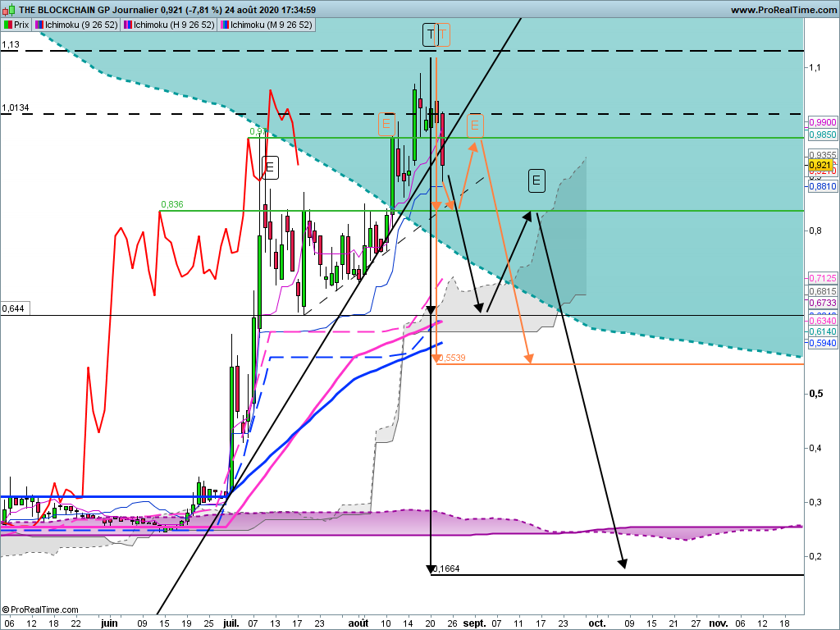Click the purple 0,6733 price label
840x630 pixels.
[x=822, y=304]
